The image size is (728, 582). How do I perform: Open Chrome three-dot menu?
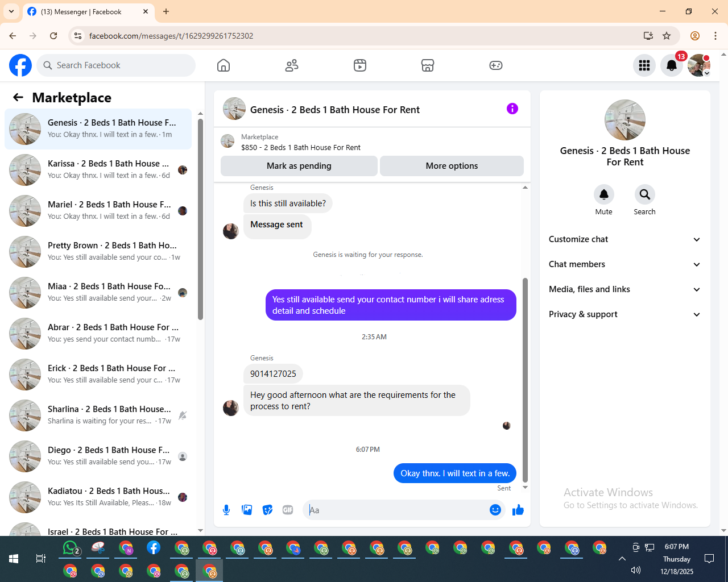[715, 36]
